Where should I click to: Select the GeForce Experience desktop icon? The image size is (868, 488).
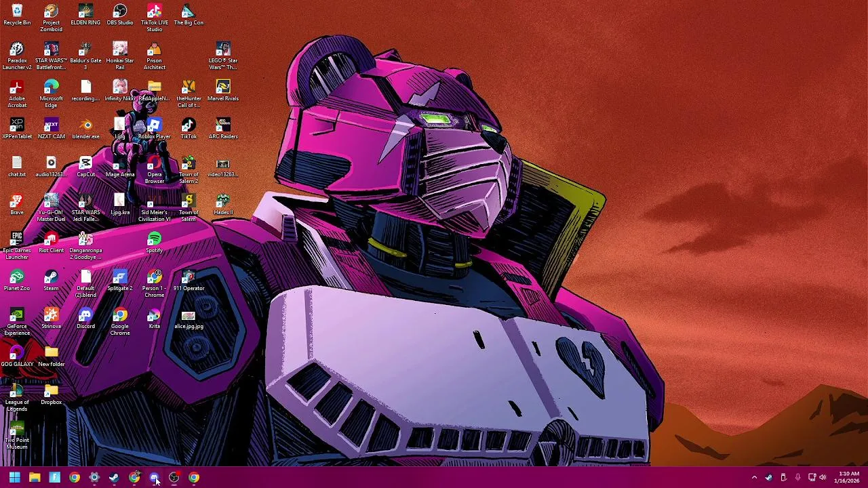[x=17, y=322]
